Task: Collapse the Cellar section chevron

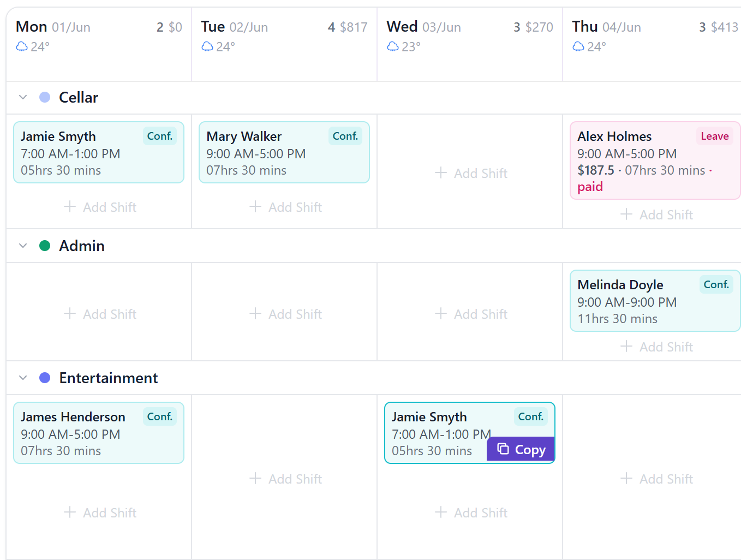Action: point(23,97)
